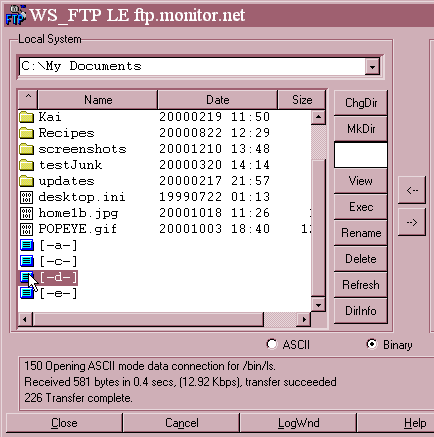The width and height of the screenshot is (434, 437).
Task: Click the POPEYE.gif file icon
Action: coord(26,229)
